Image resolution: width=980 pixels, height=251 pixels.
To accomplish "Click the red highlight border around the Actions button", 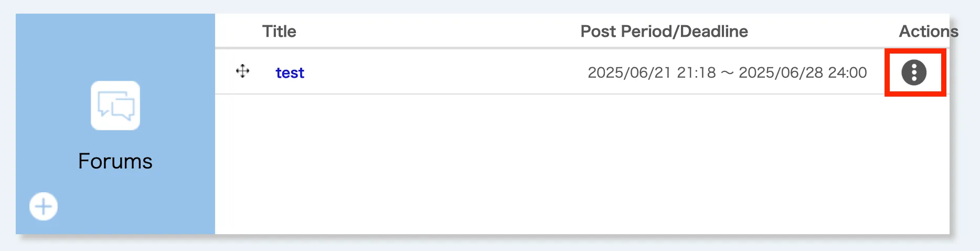I will pos(887,72).
